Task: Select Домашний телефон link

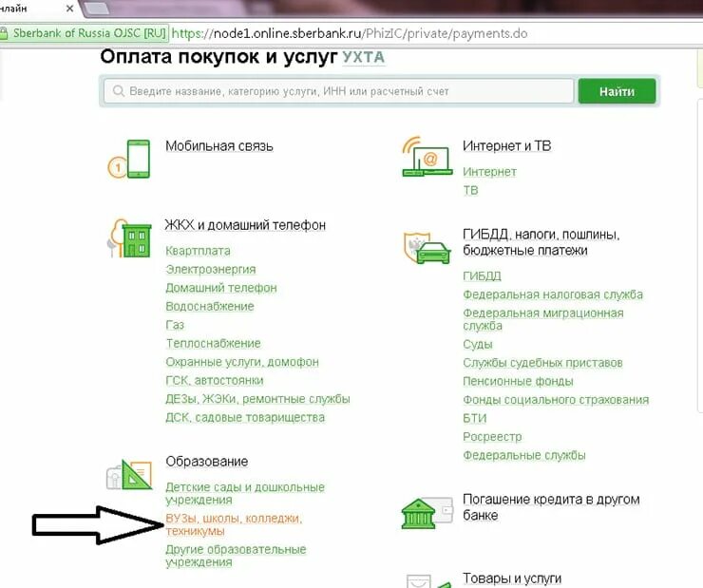Action: (221, 288)
